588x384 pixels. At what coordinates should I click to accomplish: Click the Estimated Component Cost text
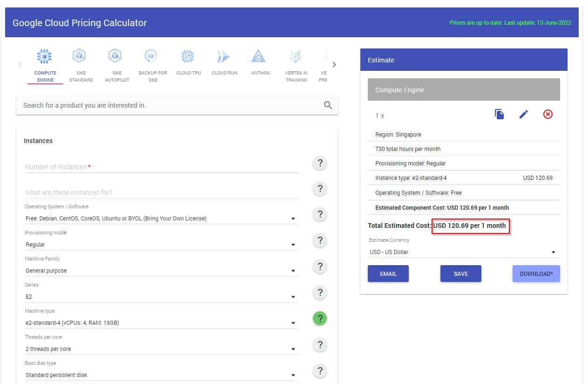tap(442, 207)
